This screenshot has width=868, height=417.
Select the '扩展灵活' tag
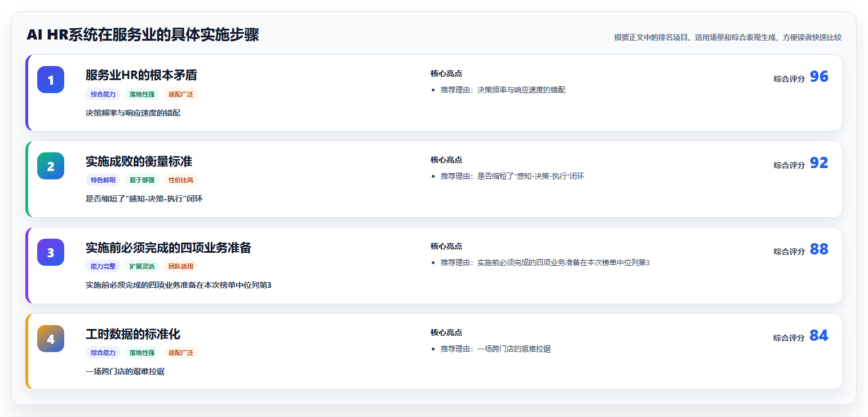point(142,267)
